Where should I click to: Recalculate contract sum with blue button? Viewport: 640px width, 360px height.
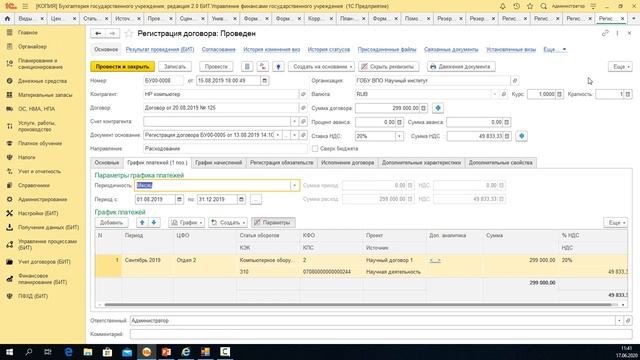tap(438, 108)
